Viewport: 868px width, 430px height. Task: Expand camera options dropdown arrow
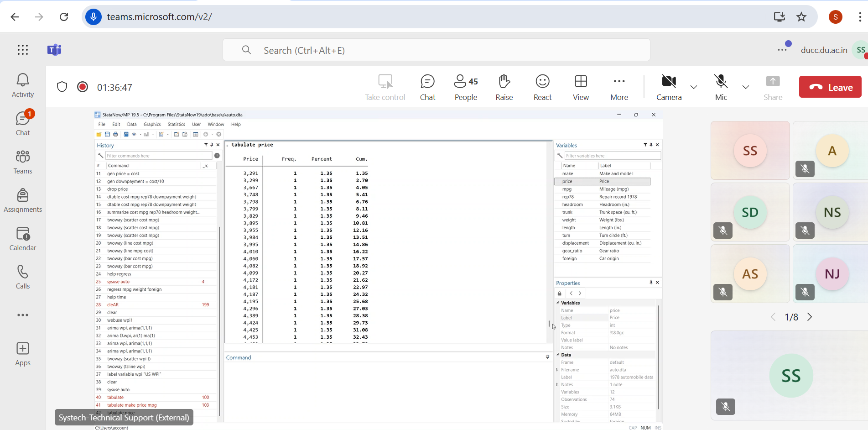click(694, 87)
